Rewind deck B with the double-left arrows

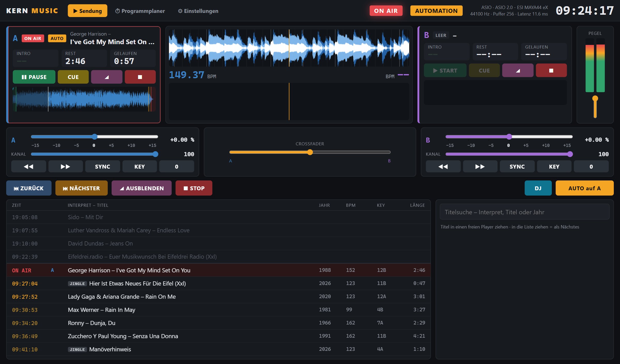point(443,167)
